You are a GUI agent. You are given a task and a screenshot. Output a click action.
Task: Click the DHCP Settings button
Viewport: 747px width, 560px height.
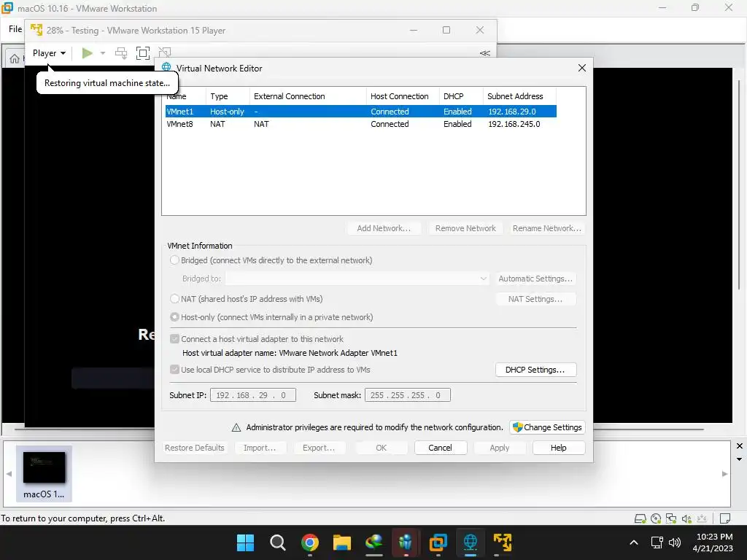[x=535, y=370]
